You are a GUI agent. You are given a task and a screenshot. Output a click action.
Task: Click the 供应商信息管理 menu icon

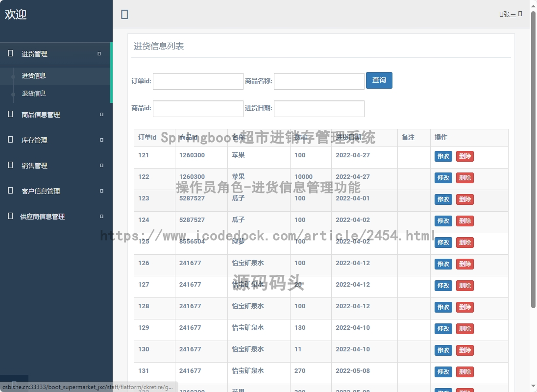click(11, 216)
